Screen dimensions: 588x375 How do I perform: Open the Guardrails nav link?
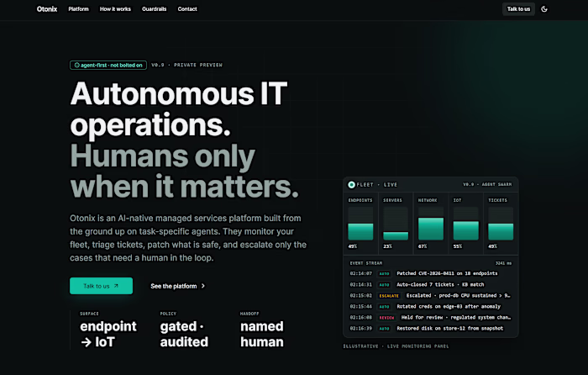pyautogui.click(x=154, y=9)
